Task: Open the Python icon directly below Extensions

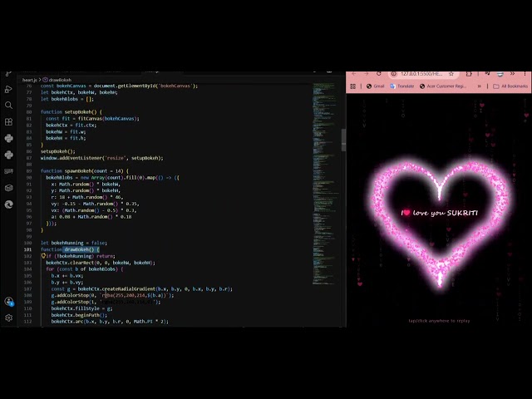Action: point(8,139)
